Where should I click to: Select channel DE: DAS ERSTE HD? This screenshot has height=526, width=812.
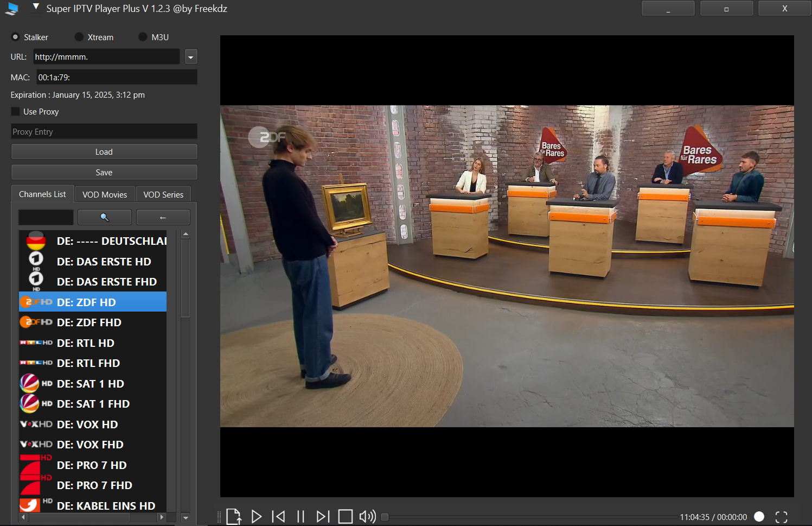click(x=93, y=261)
